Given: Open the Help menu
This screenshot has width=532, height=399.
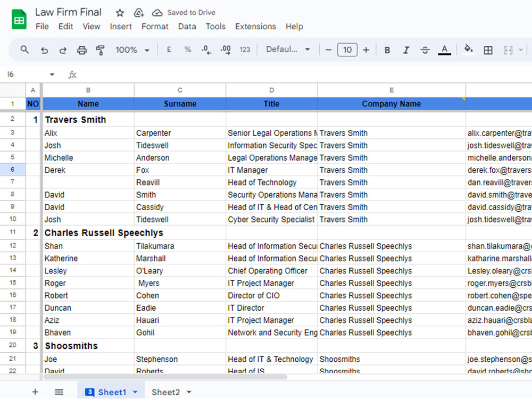Looking at the screenshot, I should 294,27.
